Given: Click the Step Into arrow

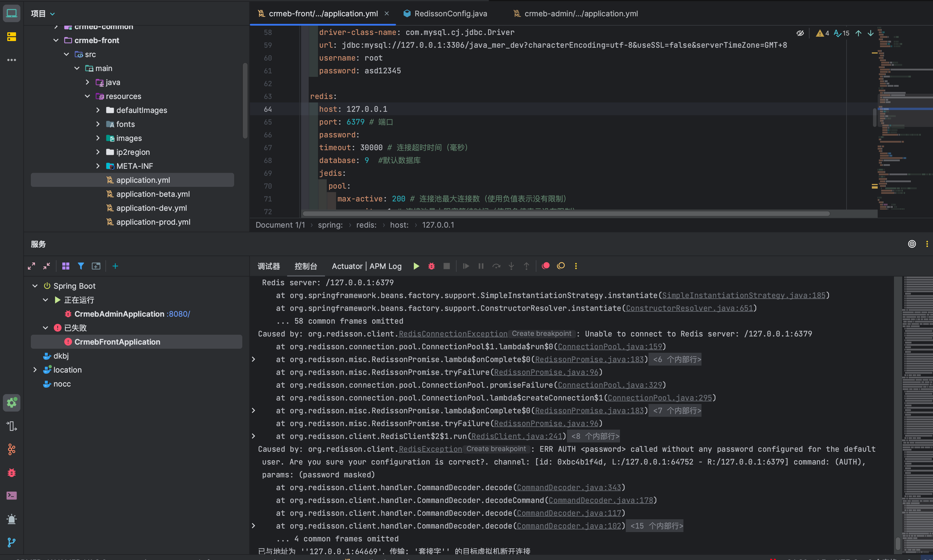Looking at the screenshot, I should pos(511,266).
